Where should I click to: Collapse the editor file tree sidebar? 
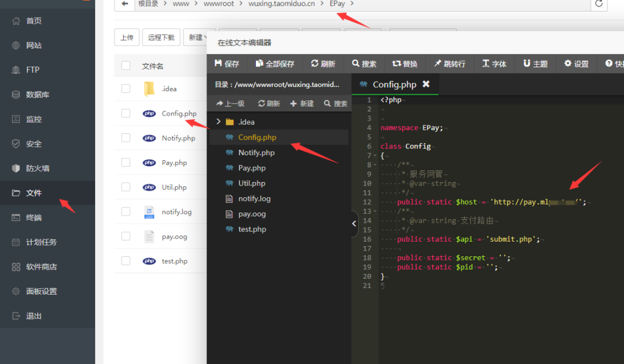point(355,223)
